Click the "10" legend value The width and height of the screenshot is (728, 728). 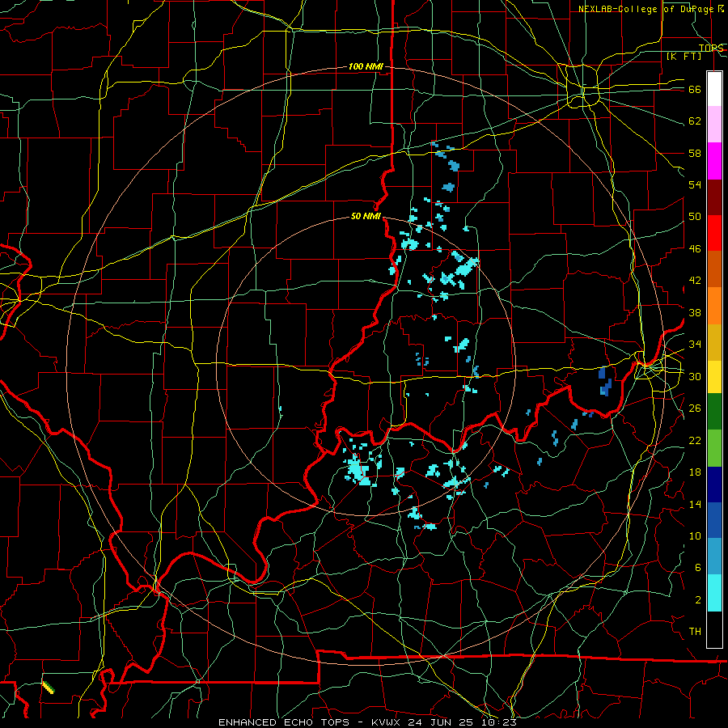695,536
